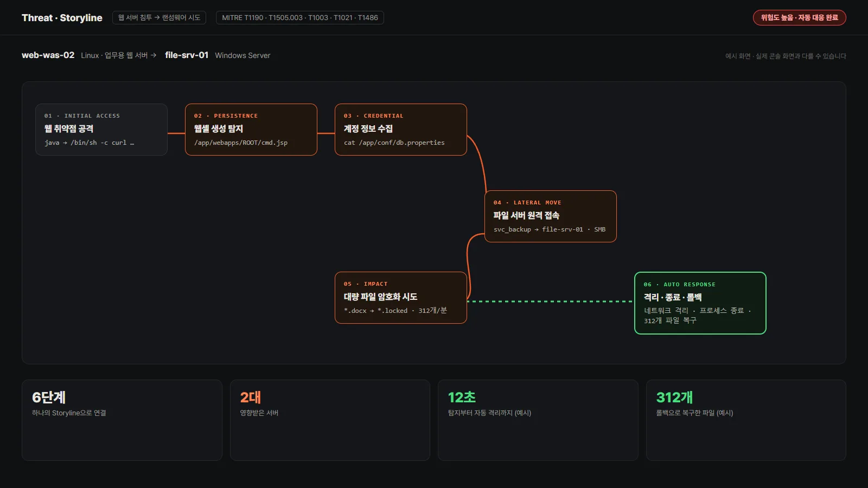Image resolution: width=868 pixels, height=488 pixels.
Task: Open the 위험도 높음 · 자동 대응 완료 status badge
Action: click(x=799, y=18)
